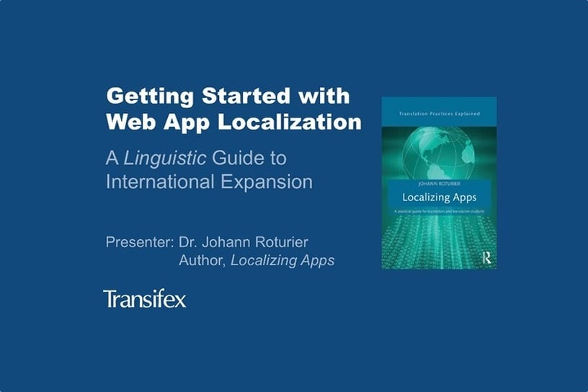This screenshot has width=588, height=392.
Task: Click the book cover's small subtitle line
Action: click(439, 212)
